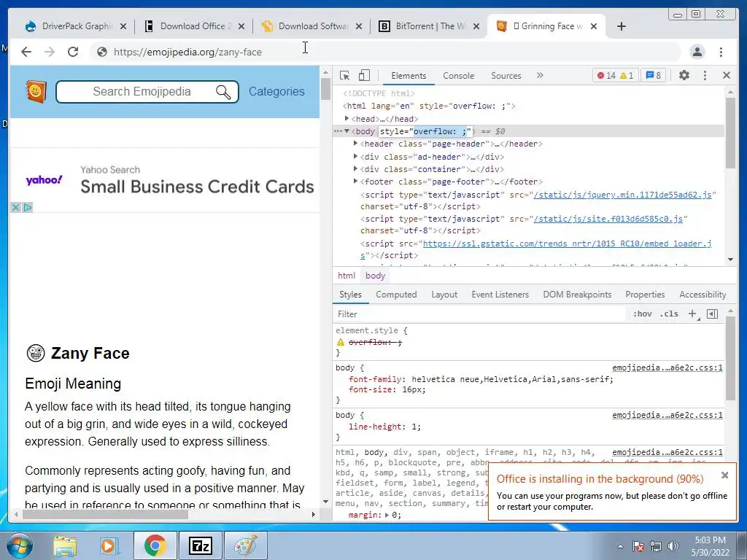
Task: Close the DevTools panel
Action: click(x=727, y=75)
